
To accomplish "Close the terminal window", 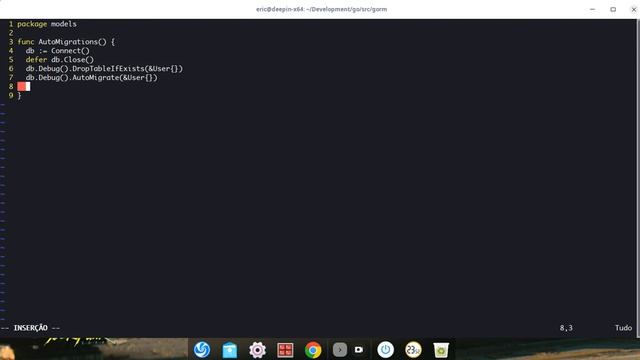I will point(633,9).
